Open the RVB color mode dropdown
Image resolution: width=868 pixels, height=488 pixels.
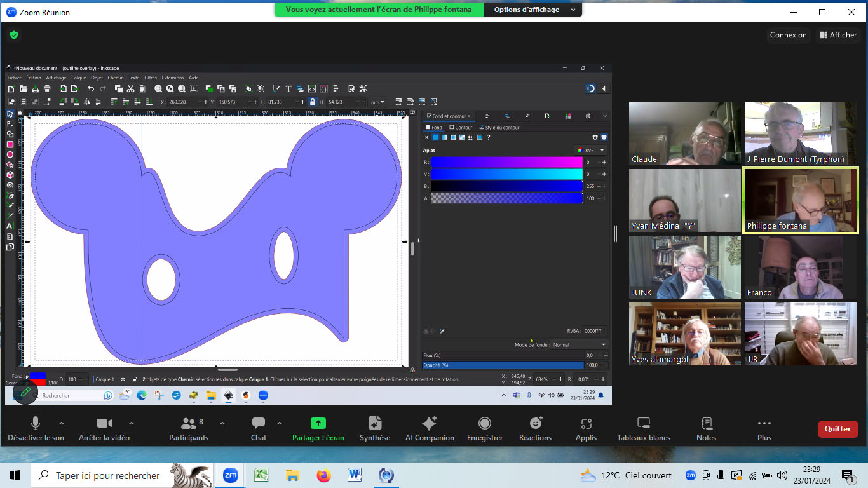tap(591, 150)
